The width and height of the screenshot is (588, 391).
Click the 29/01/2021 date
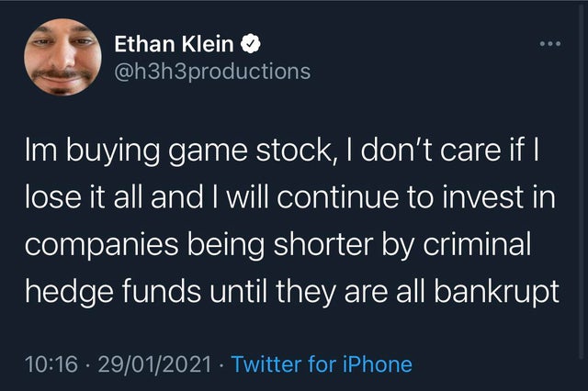tap(154, 364)
